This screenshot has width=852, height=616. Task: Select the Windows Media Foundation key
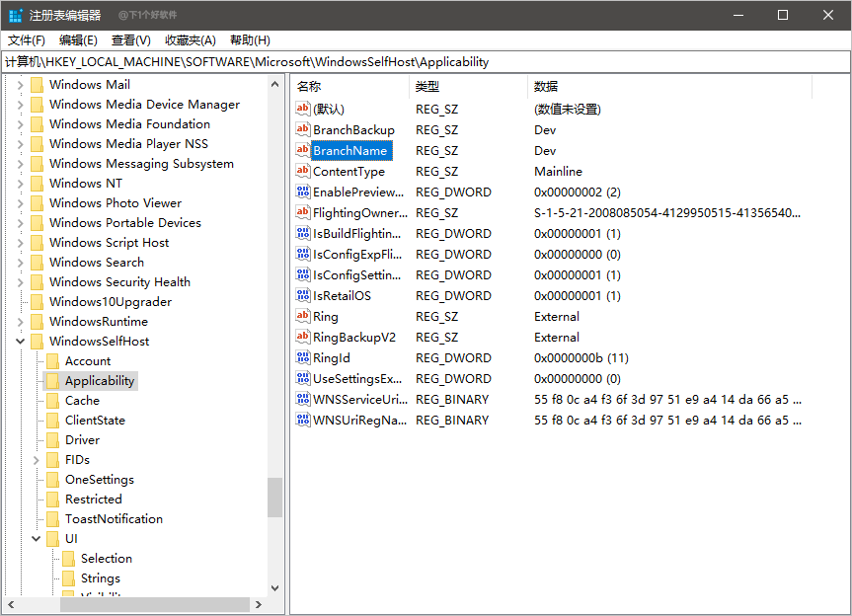tap(129, 123)
